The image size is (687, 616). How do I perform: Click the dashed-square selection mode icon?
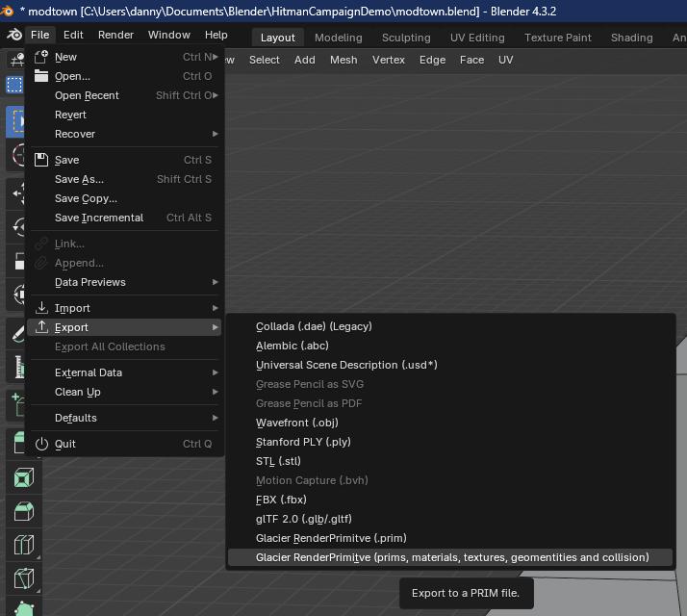point(14,85)
